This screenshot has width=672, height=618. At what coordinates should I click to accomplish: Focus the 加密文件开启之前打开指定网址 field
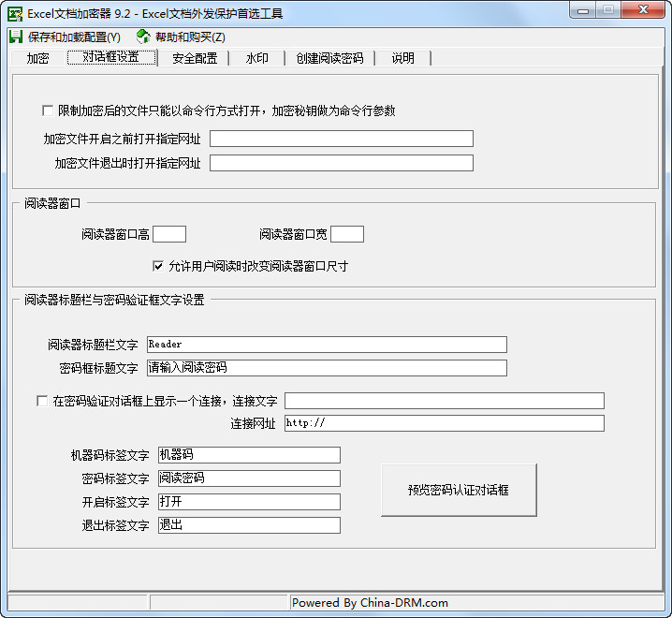[x=342, y=139]
